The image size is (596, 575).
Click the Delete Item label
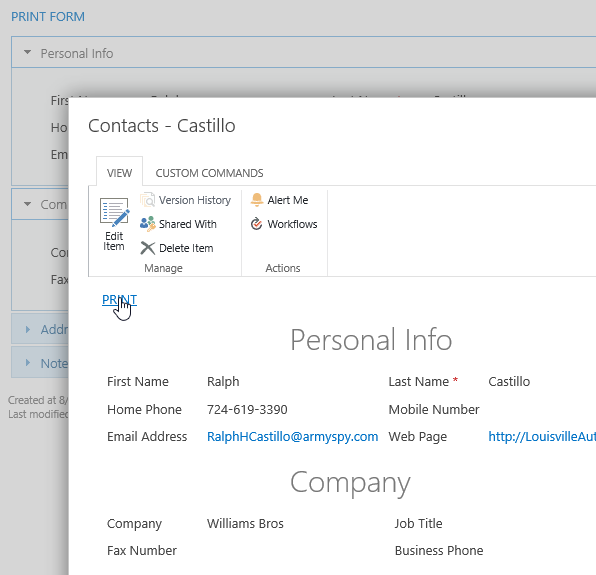186,248
